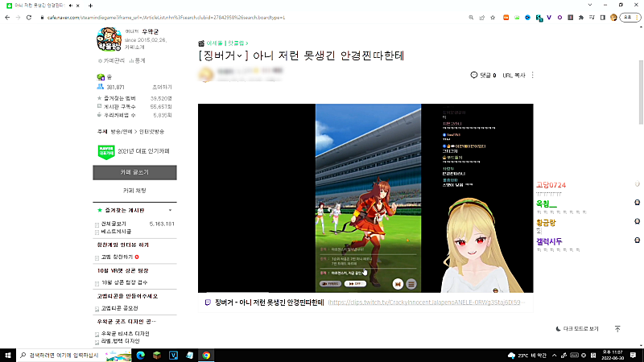Open the 이세돌 핫클립 board breadcrumb link

point(227,43)
